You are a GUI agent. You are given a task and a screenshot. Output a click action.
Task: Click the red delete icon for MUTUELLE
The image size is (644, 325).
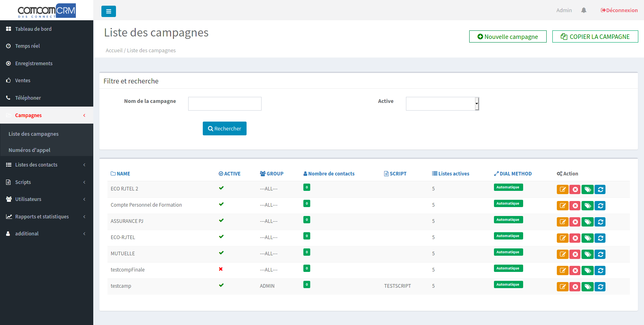[x=575, y=254]
